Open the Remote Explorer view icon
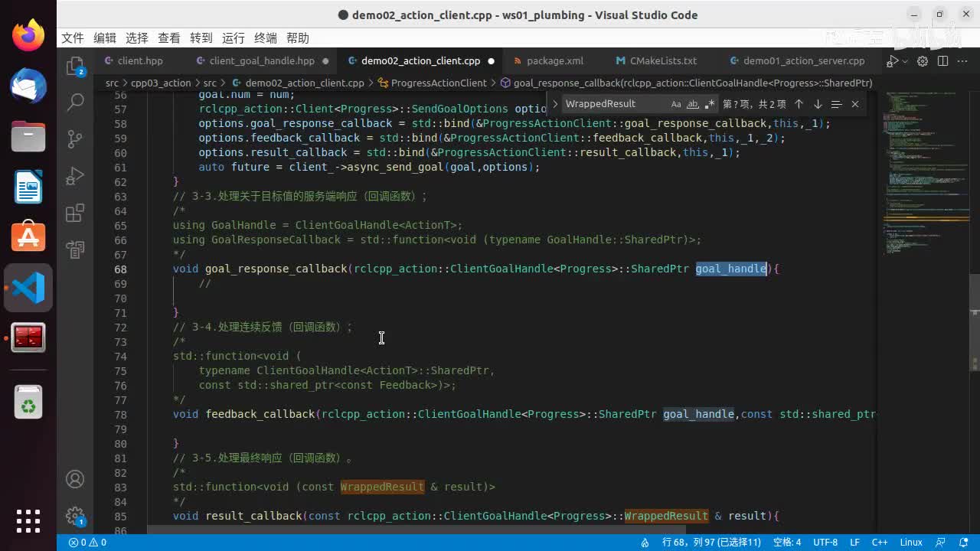Image resolution: width=980 pixels, height=551 pixels. (x=75, y=249)
